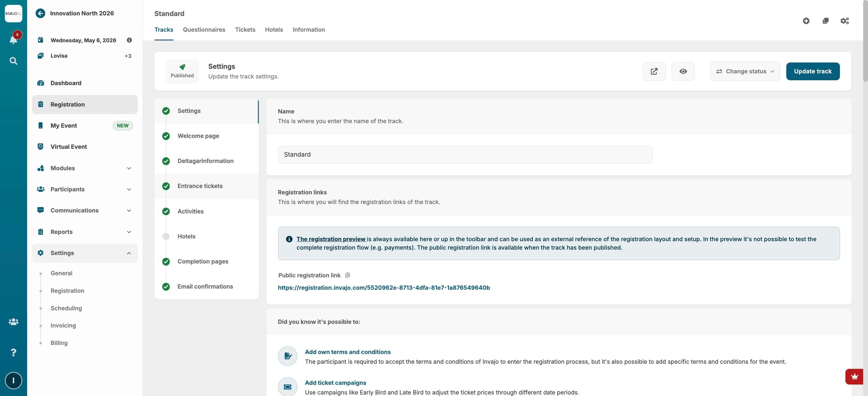The height and width of the screenshot is (396, 868).
Task: Click the back arrow beside Innovation North 2026
Action: tap(40, 13)
